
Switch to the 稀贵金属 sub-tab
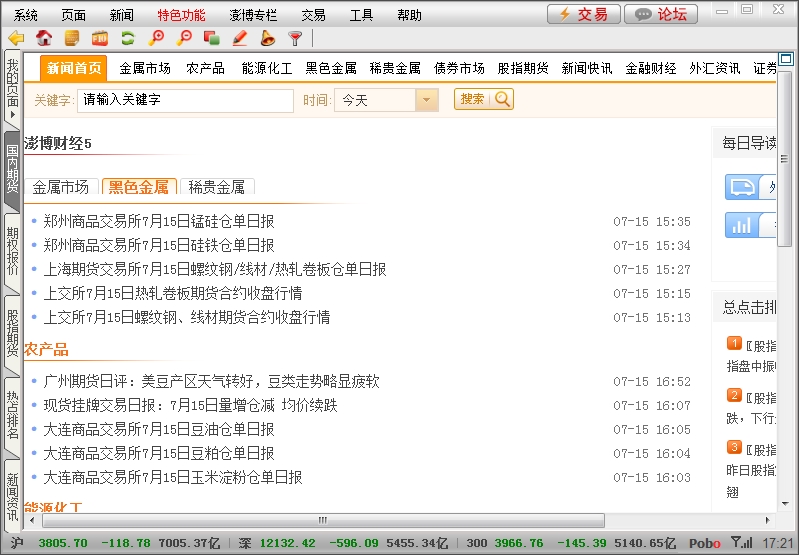[x=217, y=187]
